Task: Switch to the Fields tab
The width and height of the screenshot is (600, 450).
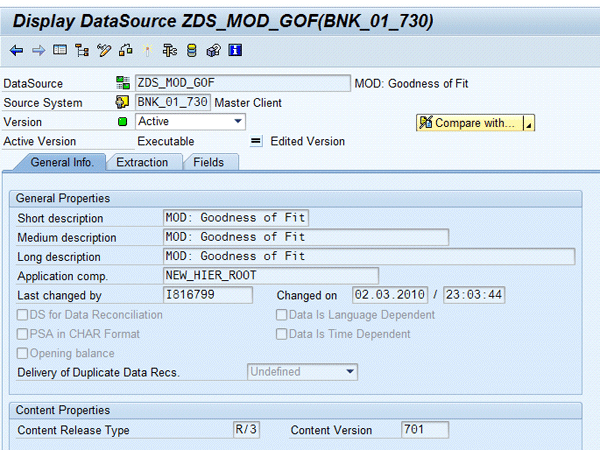Action: pyautogui.click(x=209, y=162)
